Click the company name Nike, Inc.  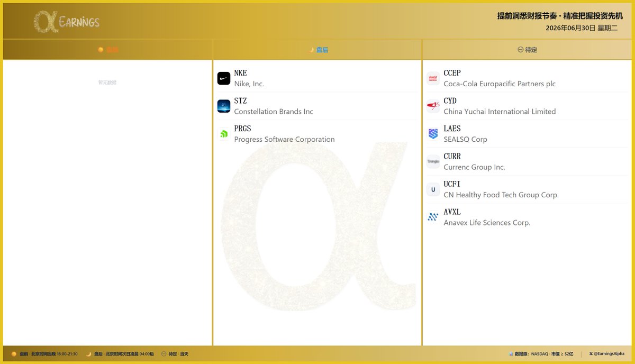coord(249,84)
